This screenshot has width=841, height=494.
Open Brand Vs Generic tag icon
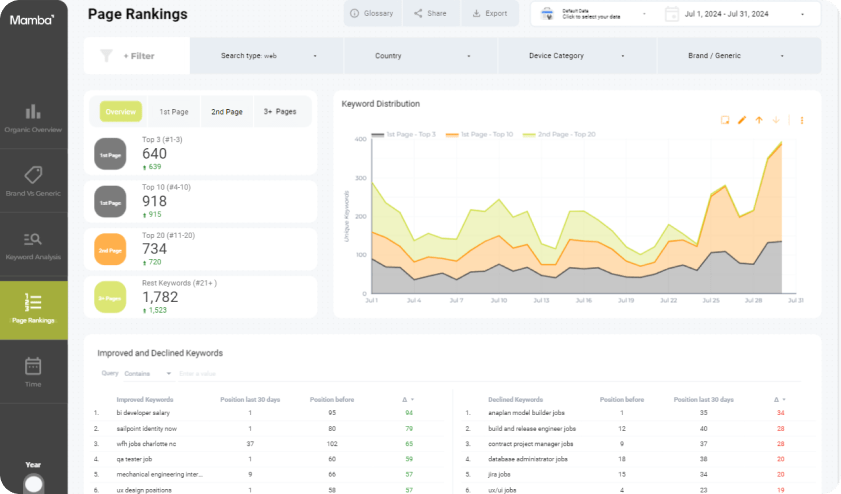pos(33,175)
